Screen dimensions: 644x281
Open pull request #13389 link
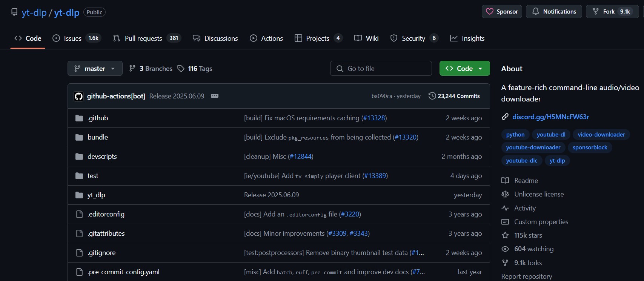375,176
